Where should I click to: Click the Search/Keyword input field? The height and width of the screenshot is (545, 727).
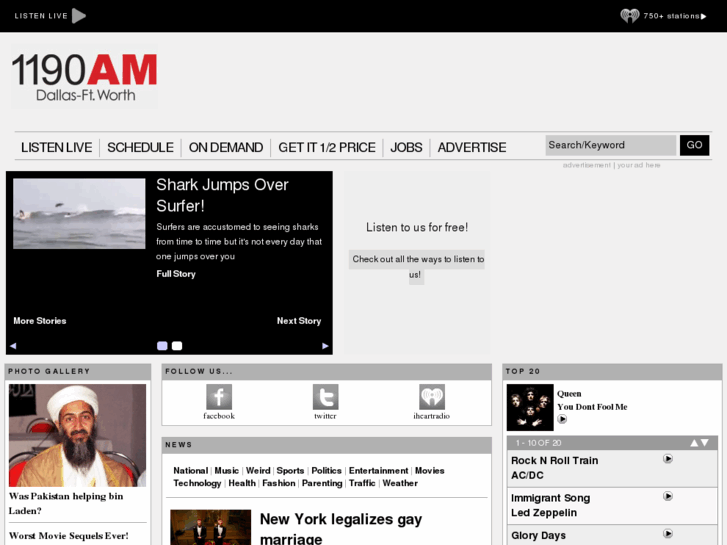pos(611,145)
